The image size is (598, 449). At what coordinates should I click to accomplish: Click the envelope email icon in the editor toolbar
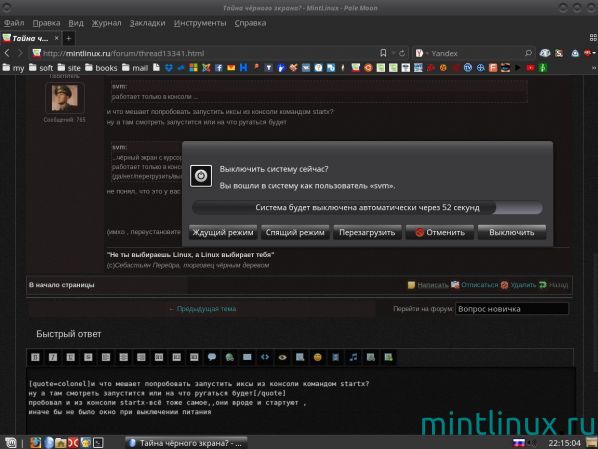point(247,357)
